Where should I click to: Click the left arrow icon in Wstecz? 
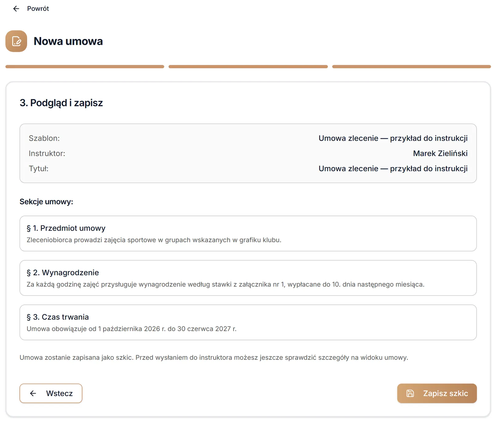click(x=33, y=393)
